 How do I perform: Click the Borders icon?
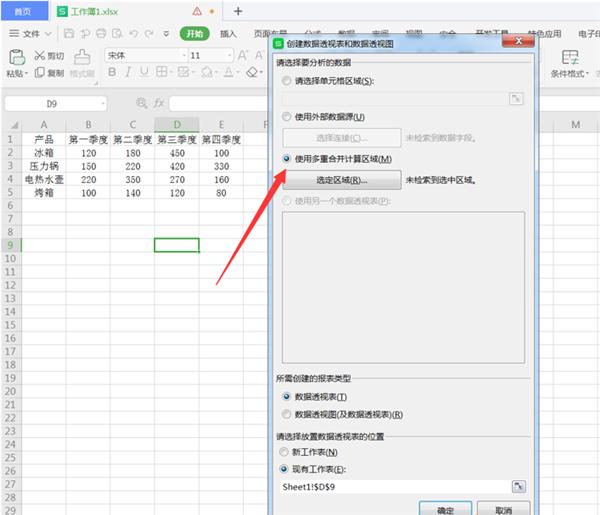(161, 72)
